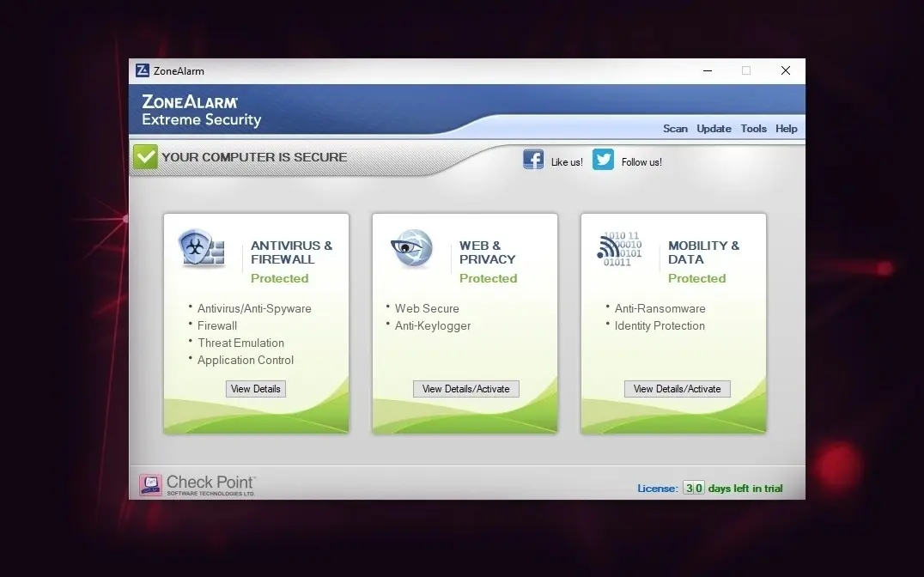Click the Follow us! link

click(x=641, y=162)
